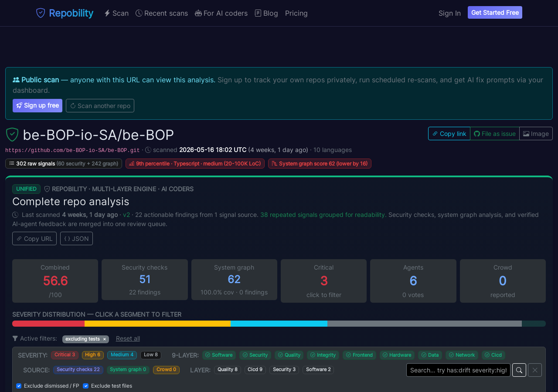Filter by the Critical 3 card
This screenshot has width=558, height=392.
[323, 281]
